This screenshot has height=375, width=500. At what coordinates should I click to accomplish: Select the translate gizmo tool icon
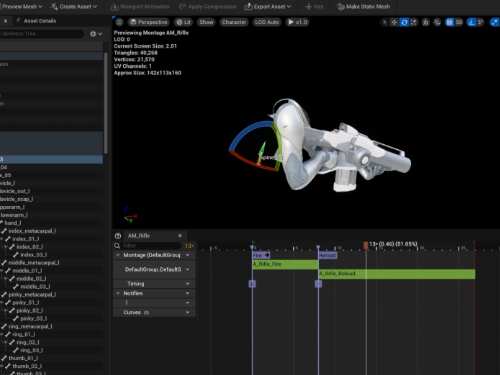point(395,22)
